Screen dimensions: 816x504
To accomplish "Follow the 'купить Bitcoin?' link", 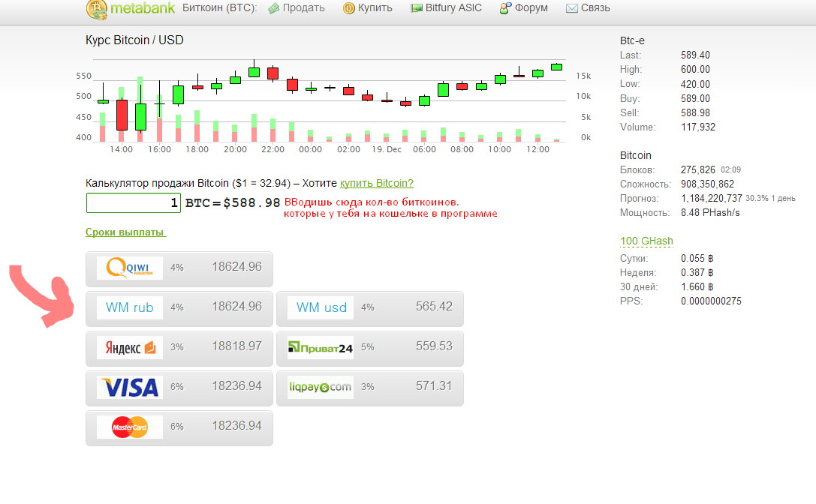I will 377,183.
